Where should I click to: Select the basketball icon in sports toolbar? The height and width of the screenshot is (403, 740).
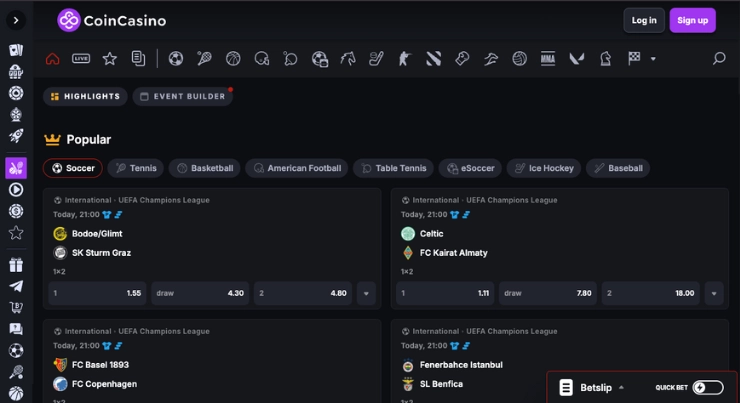pyautogui.click(x=233, y=59)
